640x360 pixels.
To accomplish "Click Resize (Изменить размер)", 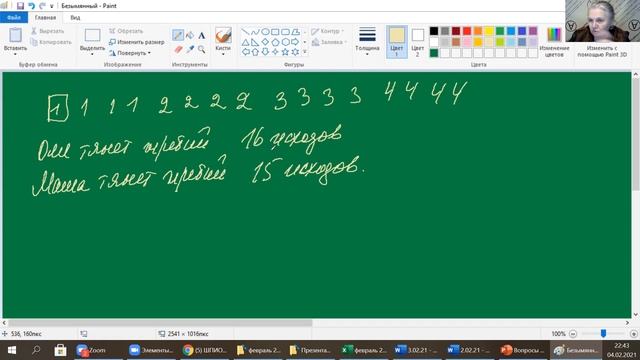I will [x=137, y=42].
